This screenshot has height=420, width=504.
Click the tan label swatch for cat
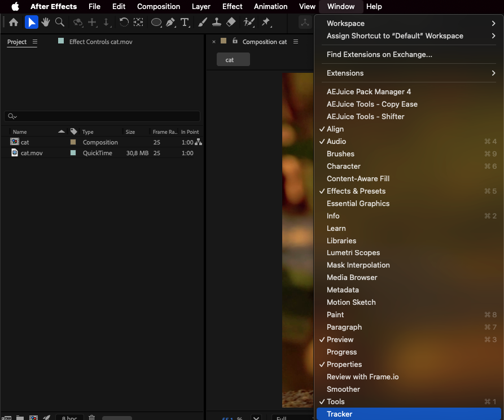[x=73, y=142]
